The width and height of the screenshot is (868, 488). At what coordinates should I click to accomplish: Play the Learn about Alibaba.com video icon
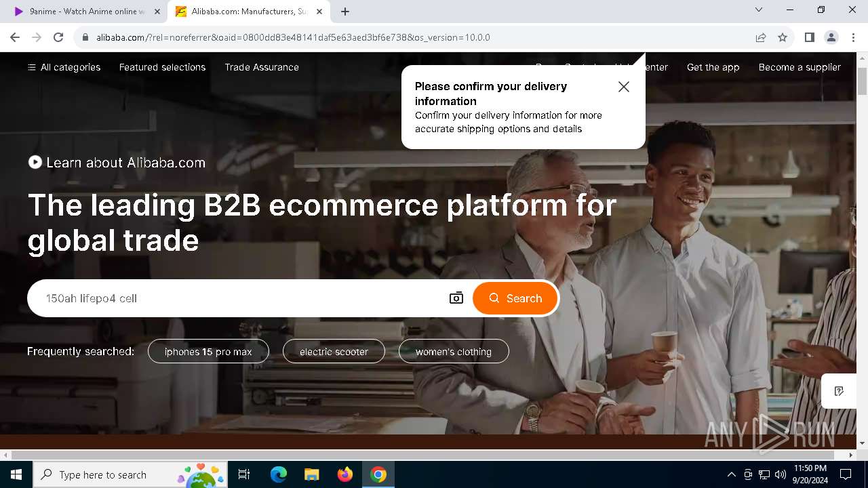(x=35, y=163)
